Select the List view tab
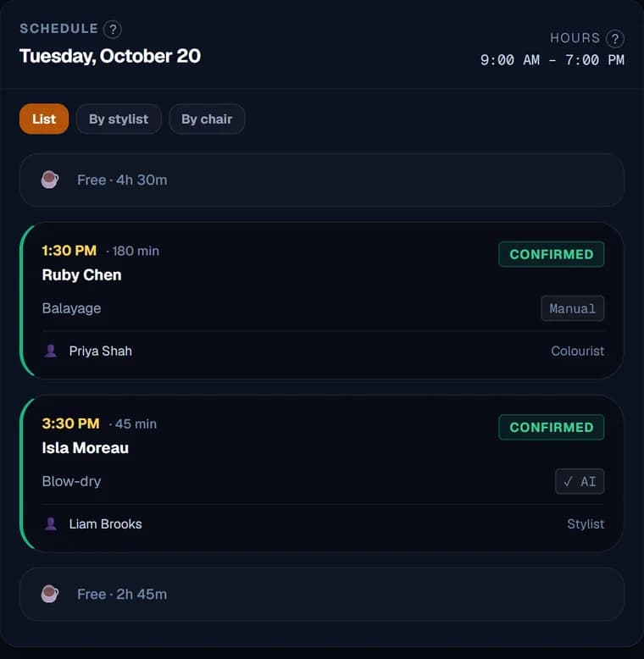 coord(44,119)
